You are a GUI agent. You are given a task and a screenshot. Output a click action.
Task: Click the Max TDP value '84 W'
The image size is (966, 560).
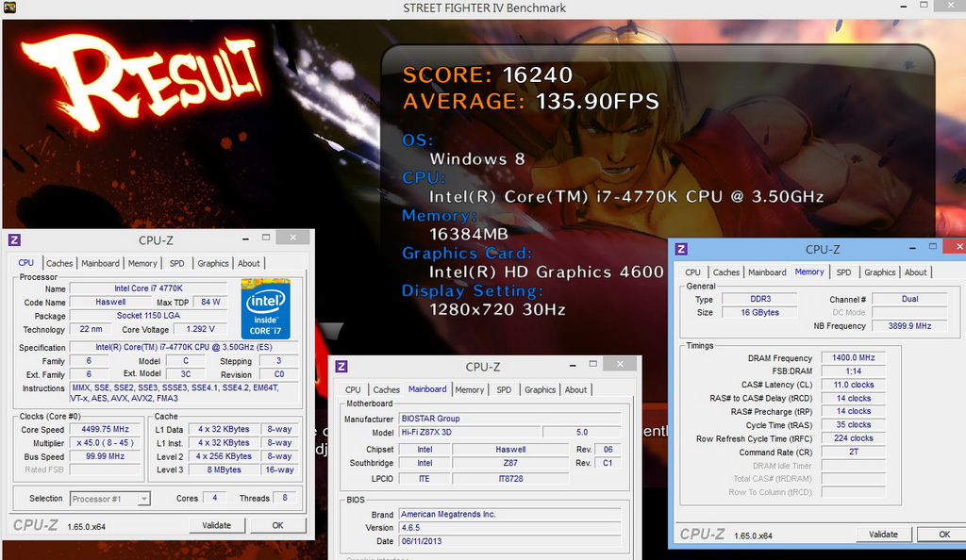210,302
